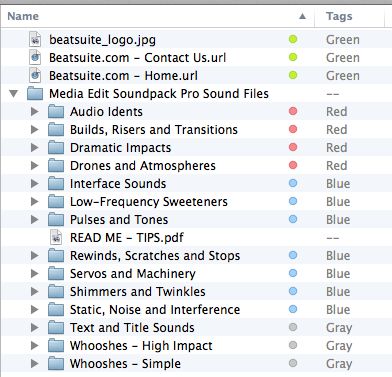This screenshot has height=377, width=392.
Task: Click the Low-Frequency Sweeteners folder icon
Action: (x=56, y=202)
